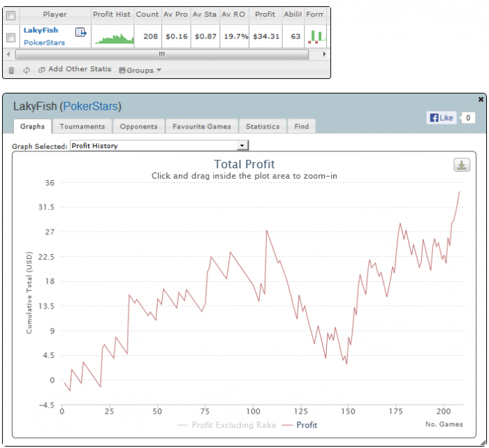The height and width of the screenshot is (448, 489).
Task: Sort by the Count column header
Action: (x=147, y=15)
